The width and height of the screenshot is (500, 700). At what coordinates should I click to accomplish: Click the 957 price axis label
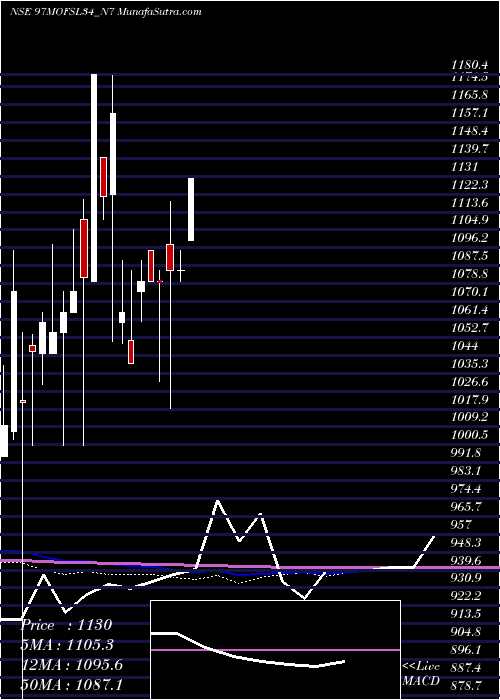pos(462,525)
